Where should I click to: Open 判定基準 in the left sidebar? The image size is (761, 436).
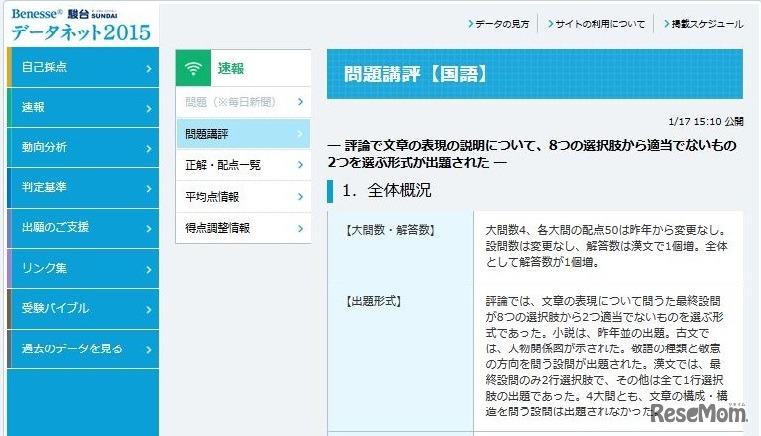83,187
